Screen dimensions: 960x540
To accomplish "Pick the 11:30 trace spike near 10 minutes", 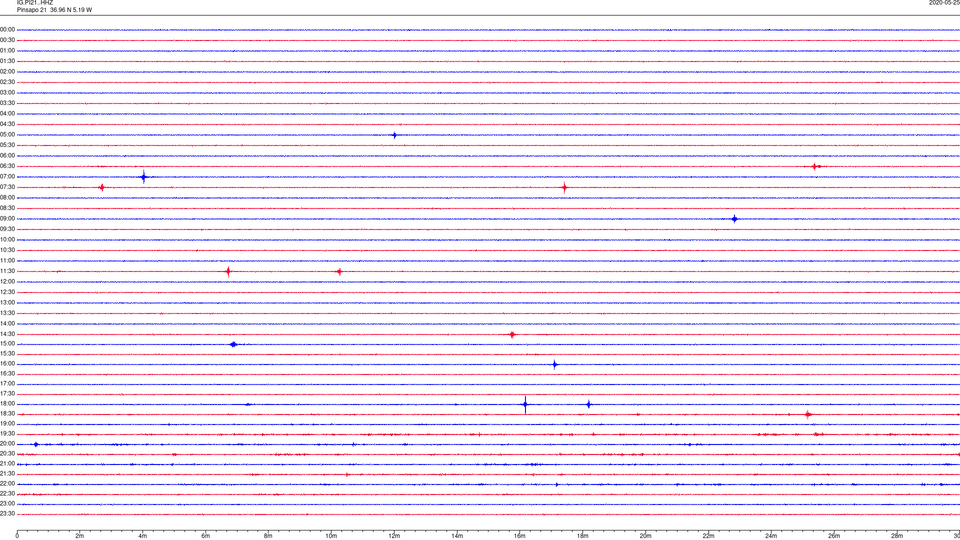I will (x=339, y=272).
